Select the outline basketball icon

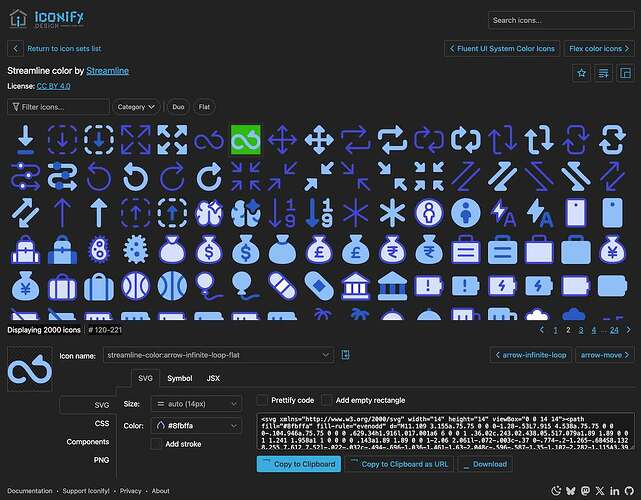click(136, 286)
